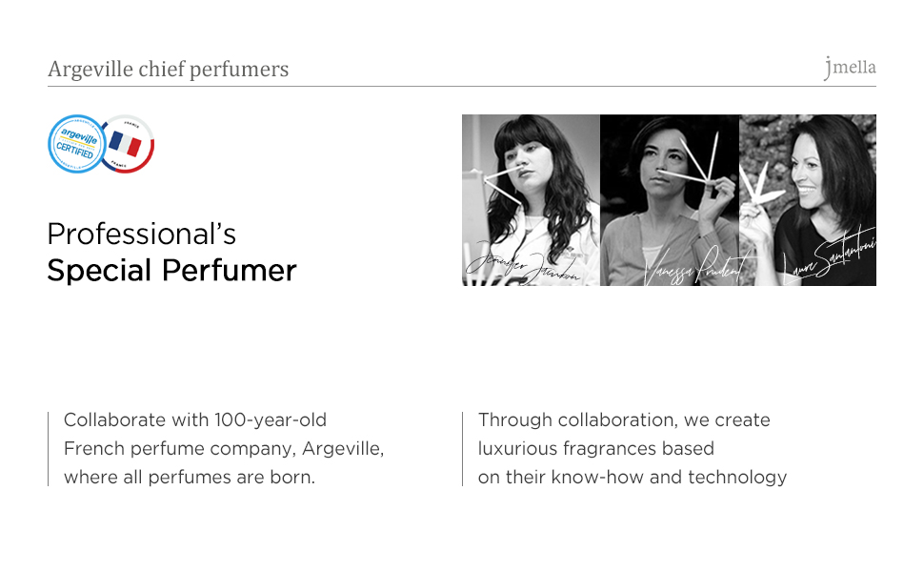
Task: Click the '100-year-old' collaboration paragraph
Action: (x=224, y=448)
